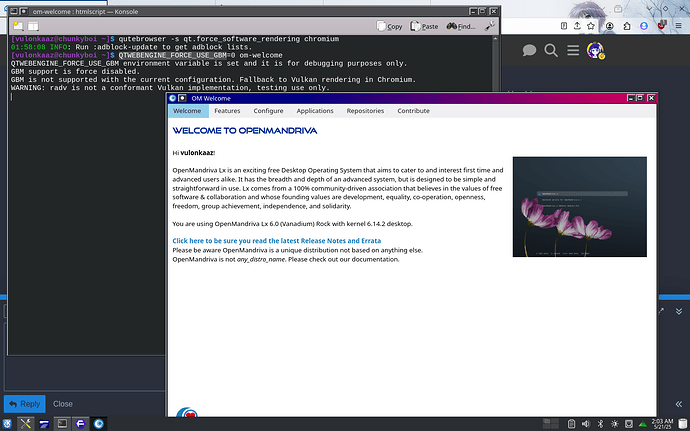Open the forum user avatar menu

(595, 50)
